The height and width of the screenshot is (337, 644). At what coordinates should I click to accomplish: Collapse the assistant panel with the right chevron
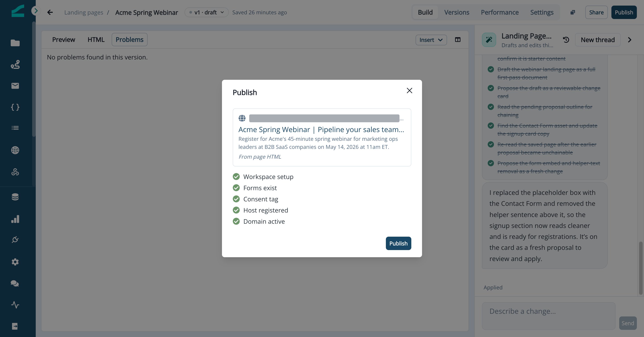coord(629,40)
